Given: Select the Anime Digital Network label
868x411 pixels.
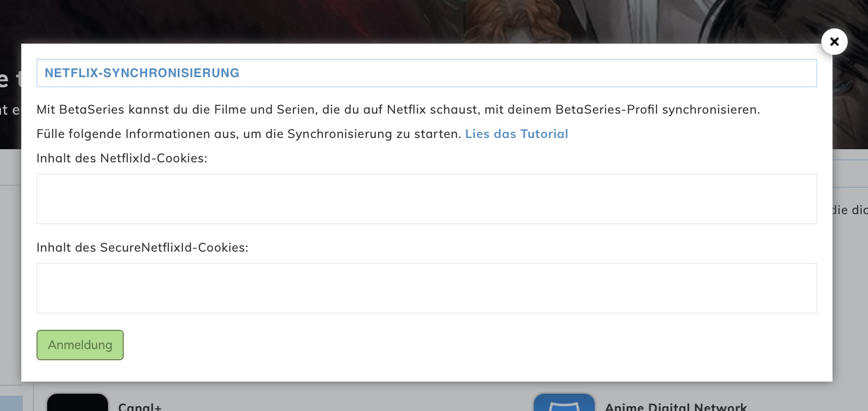Looking at the screenshot, I should click(675, 406).
